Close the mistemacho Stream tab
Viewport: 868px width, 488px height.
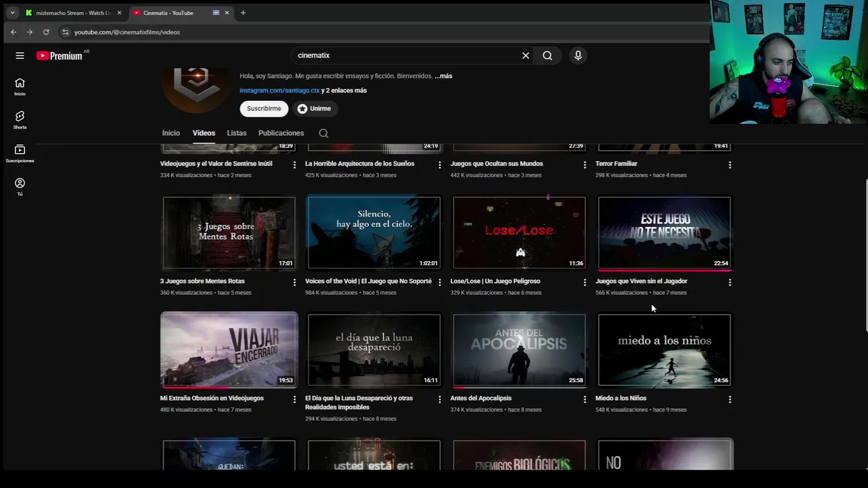point(119,13)
